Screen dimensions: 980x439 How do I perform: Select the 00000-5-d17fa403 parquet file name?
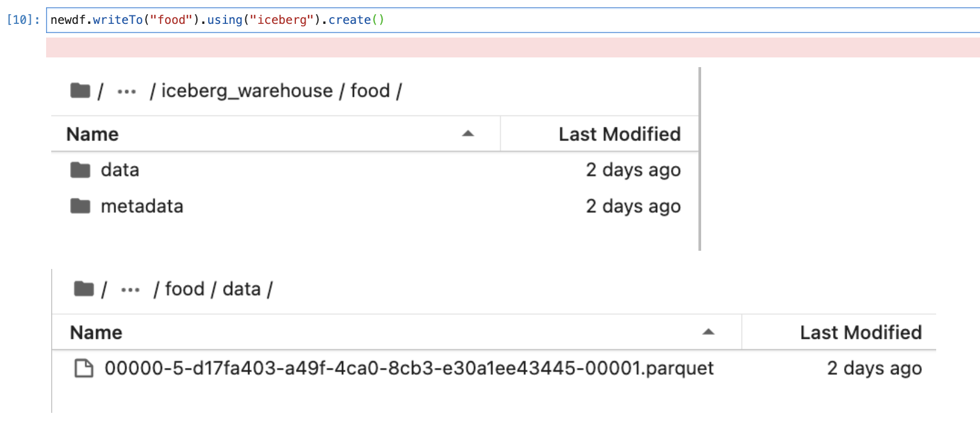click(x=409, y=368)
